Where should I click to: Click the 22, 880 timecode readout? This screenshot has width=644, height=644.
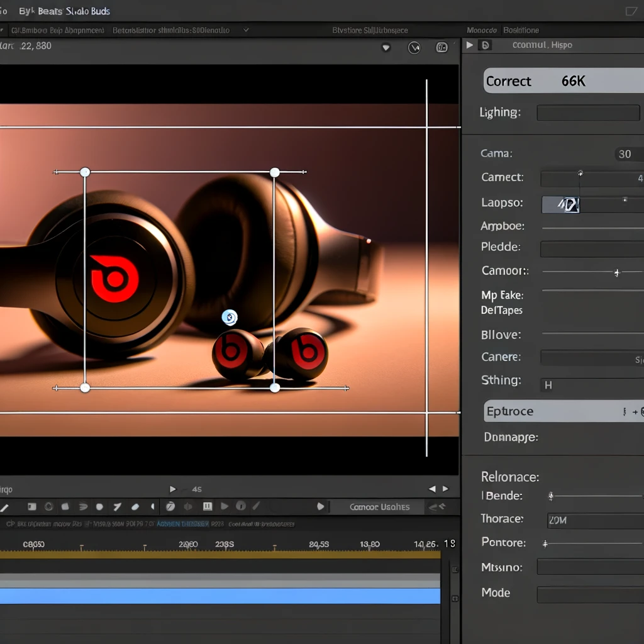click(x=36, y=45)
